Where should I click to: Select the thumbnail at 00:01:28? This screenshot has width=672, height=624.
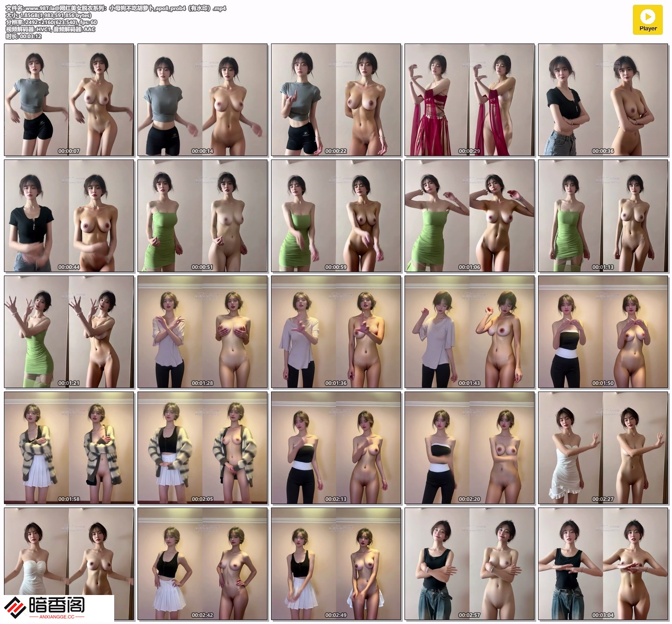(x=202, y=332)
